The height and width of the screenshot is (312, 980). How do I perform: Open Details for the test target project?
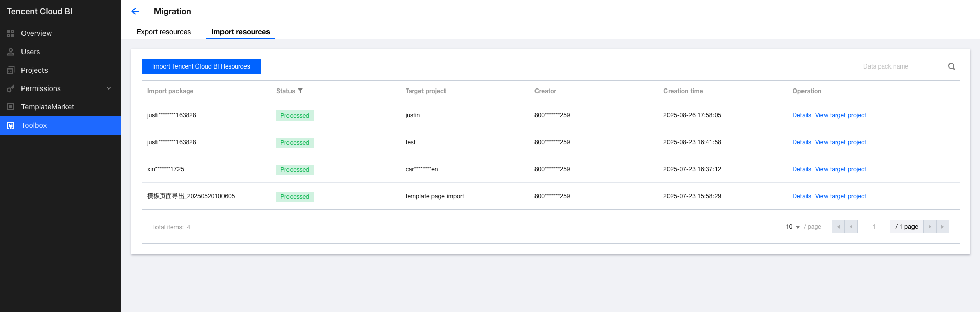(x=801, y=142)
